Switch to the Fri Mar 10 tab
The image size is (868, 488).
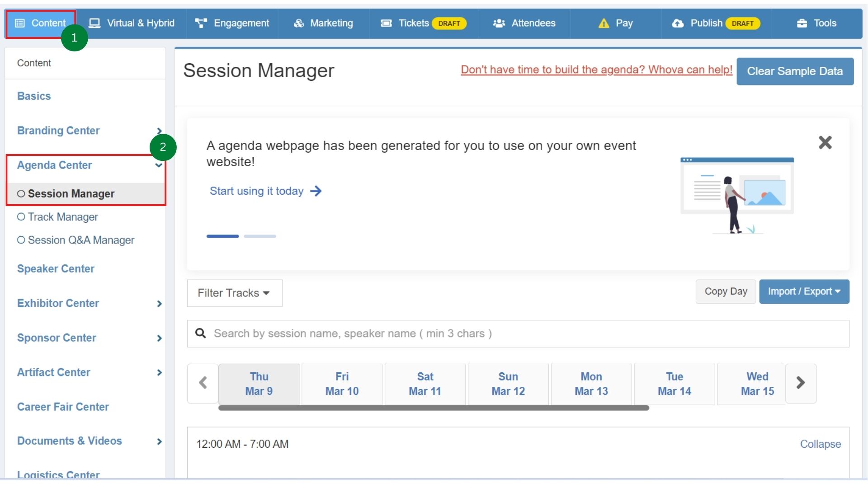point(342,384)
